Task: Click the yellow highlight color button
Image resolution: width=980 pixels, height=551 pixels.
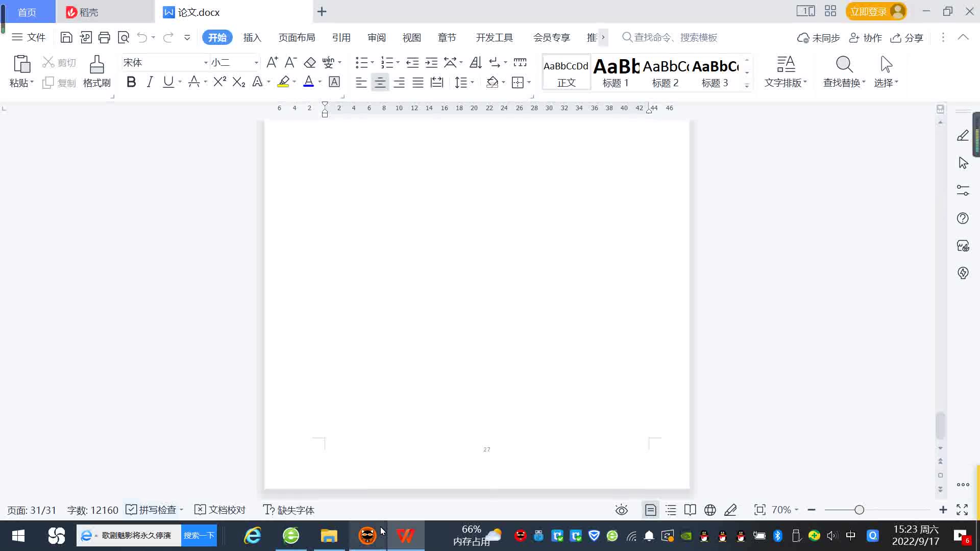Action: [x=283, y=82]
